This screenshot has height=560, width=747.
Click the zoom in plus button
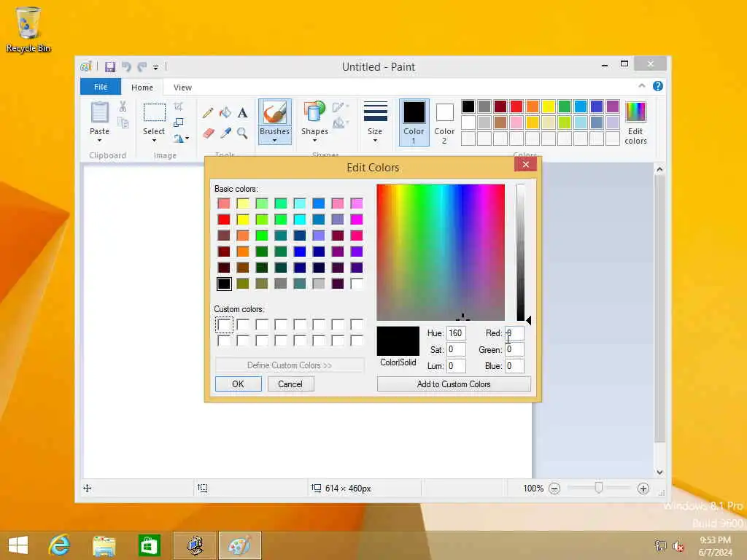coord(643,489)
